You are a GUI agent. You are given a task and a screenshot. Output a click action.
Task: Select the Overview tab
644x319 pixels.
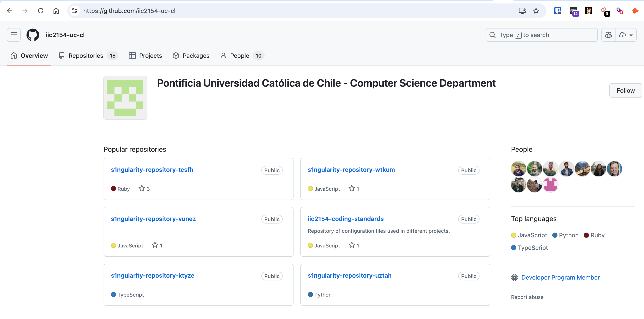[29, 56]
